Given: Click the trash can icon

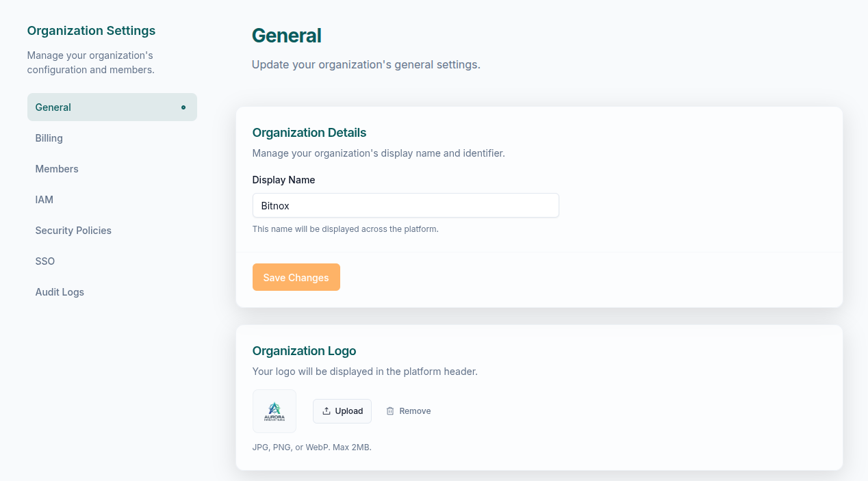Looking at the screenshot, I should [x=390, y=411].
